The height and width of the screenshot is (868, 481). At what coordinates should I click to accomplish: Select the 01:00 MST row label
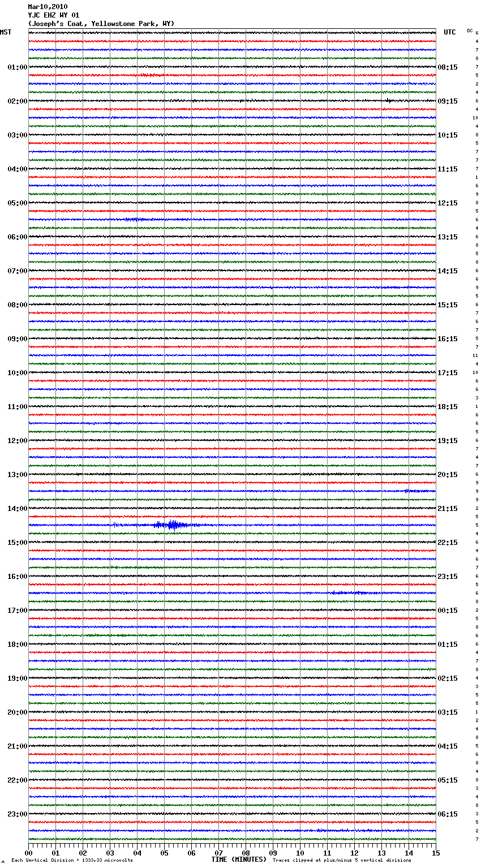[18, 67]
